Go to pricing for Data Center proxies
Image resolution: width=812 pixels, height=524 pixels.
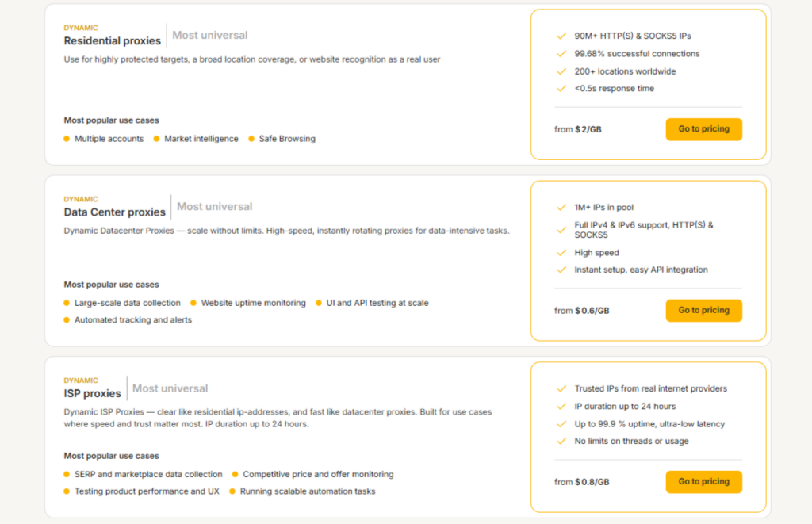[703, 311]
